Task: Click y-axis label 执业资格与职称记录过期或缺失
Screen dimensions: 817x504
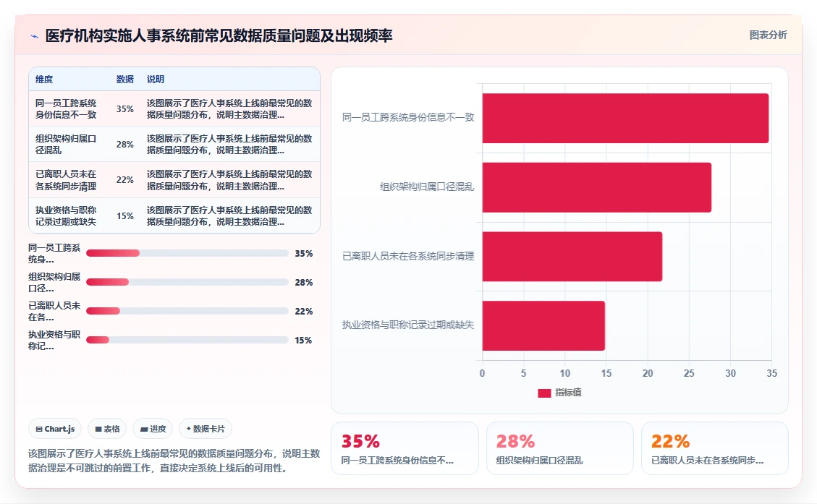Action: tap(408, 325)
